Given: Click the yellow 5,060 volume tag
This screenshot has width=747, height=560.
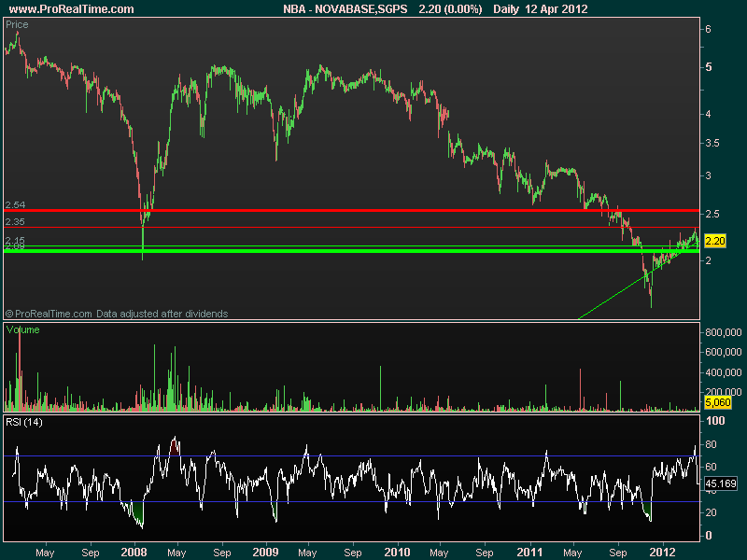Looking at the screenshot, I should 717,402.
